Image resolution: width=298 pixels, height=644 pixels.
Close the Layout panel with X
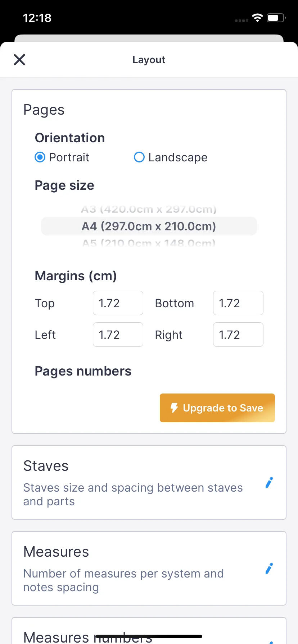point(19,60)
